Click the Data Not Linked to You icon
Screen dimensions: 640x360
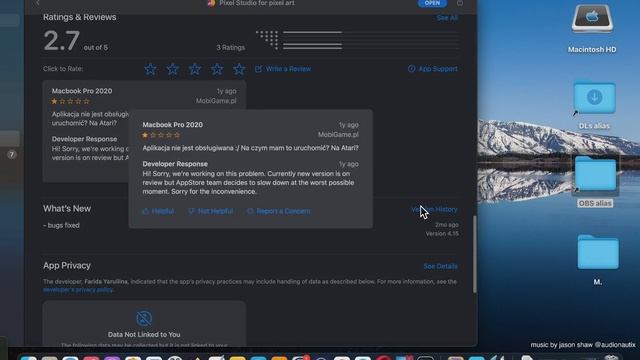click(x=144, y=318)
